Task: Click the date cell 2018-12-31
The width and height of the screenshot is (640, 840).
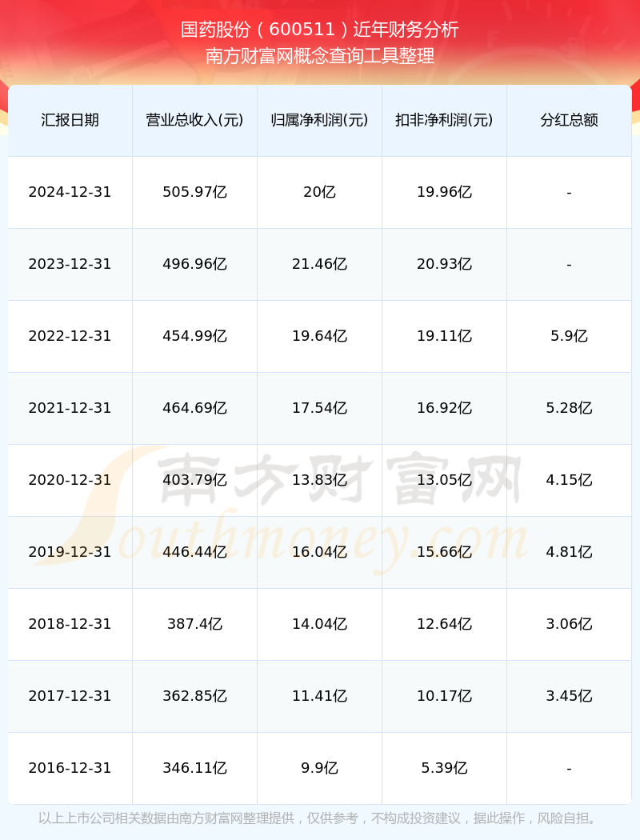Action: 70,624
